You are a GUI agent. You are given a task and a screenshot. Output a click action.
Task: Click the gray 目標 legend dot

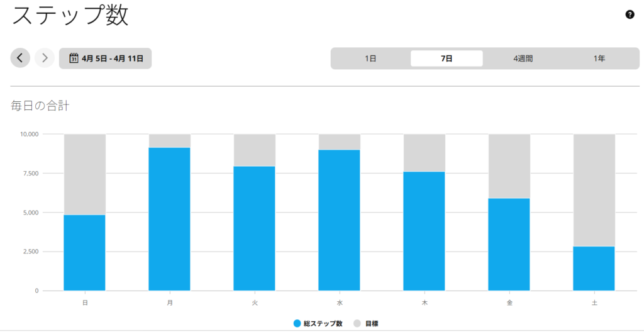pyautogui.click(x=356, y=323)
